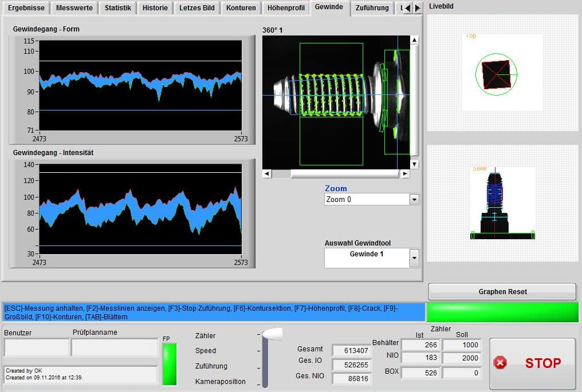The height and width of the screenshot is (392, 582).
Task: Click image scrollbar down arrow
Action: 415,165
